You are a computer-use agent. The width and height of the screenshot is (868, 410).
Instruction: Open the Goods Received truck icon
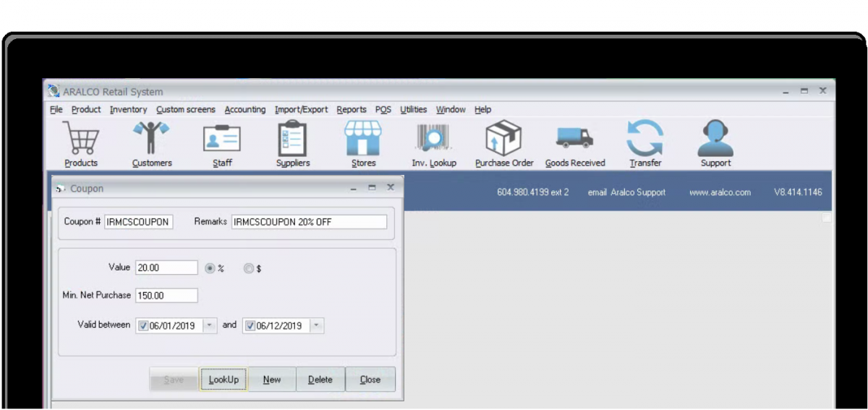point(575,137)
